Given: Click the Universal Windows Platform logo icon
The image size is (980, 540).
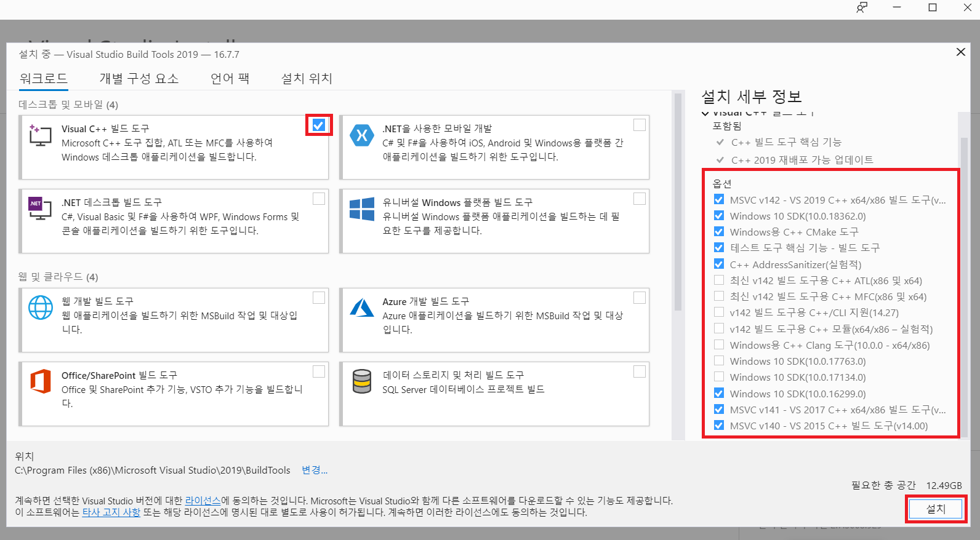Looking at the screenshot, I should coord(362,208).
